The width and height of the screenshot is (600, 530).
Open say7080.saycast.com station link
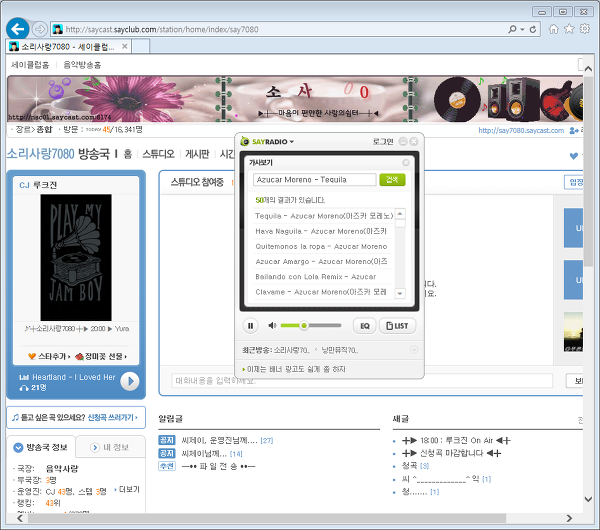(521, 130)
